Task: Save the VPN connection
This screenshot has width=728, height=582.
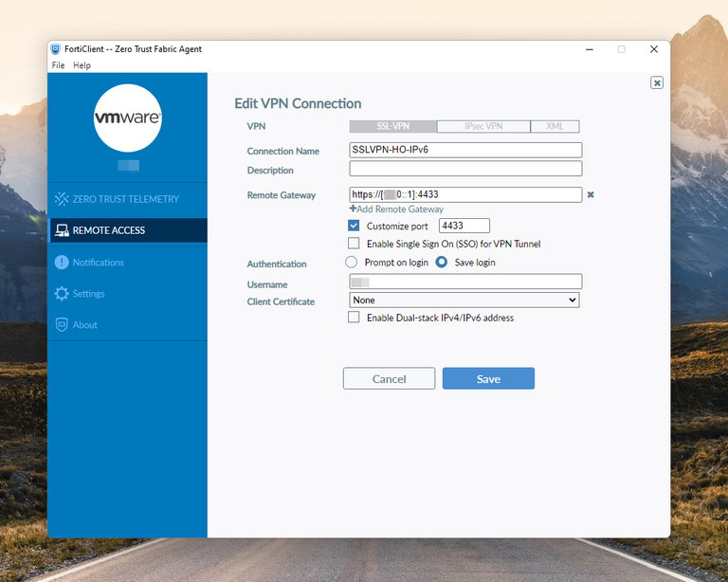Action: 488,379
